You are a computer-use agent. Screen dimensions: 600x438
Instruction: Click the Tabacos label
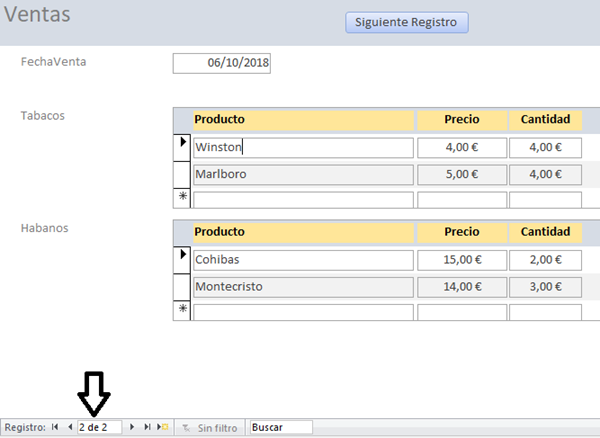click(x=42, y=116)
